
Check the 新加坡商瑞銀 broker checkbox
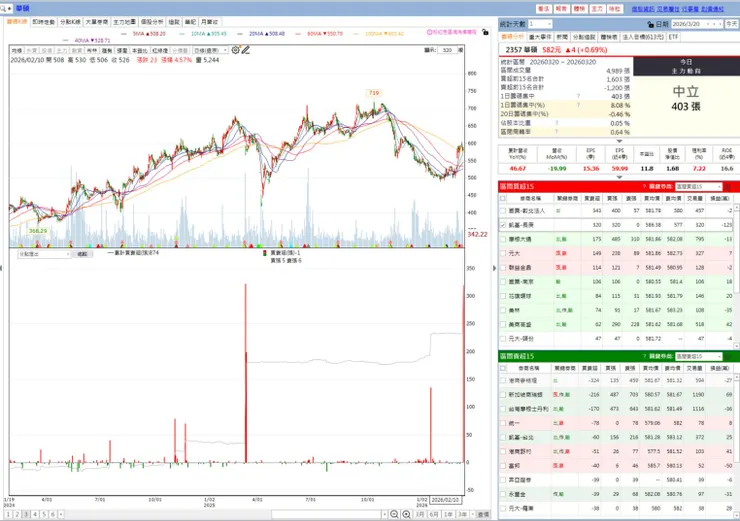click(503, 395)
